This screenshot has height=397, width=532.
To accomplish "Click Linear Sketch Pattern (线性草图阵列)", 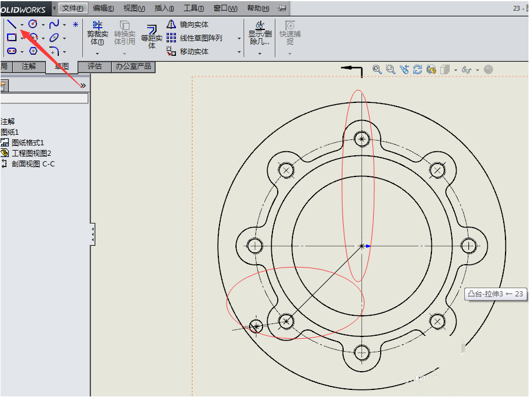I will [x=200, y=38].
